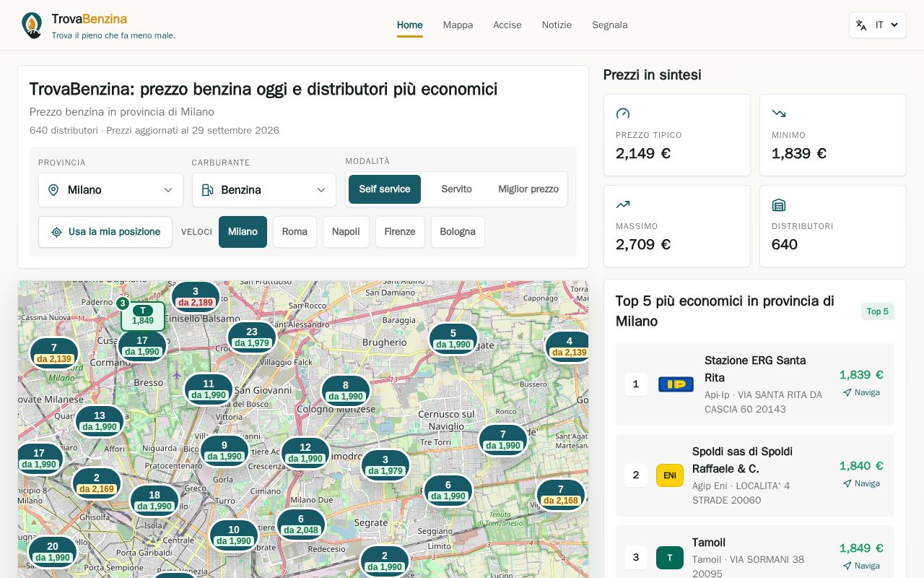This screenshot has height=578, width=924.
Task: Select Bologna quick city chip
Action: 458,232
